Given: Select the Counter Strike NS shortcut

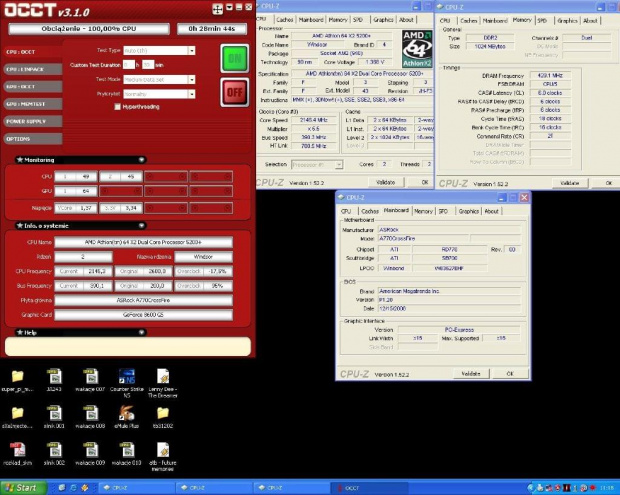Looking at the screenshot, I should (127, 383).
